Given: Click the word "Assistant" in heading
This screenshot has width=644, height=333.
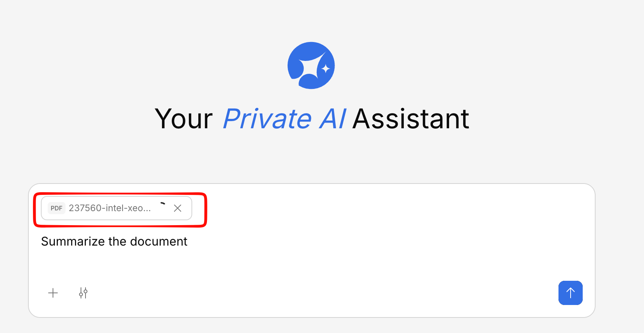Looking at the screenshot, I should click(411, 119).
